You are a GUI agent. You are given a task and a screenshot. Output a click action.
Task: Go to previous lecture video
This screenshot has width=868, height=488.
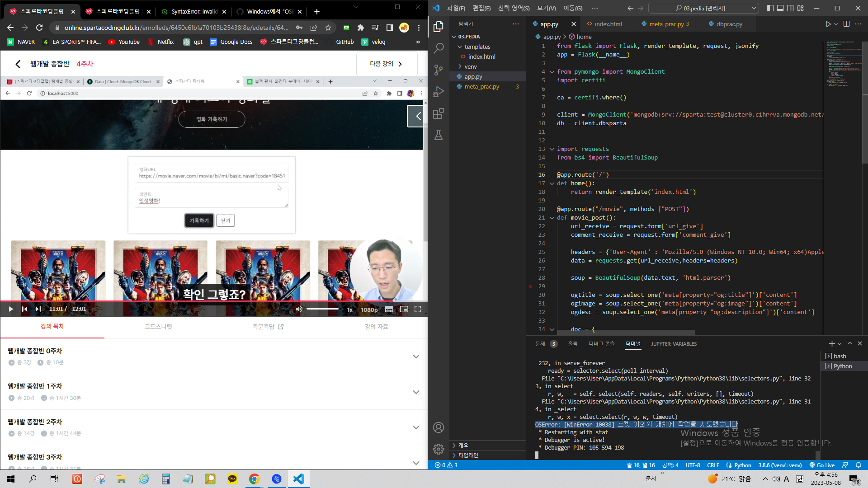(x=25, y=309)
